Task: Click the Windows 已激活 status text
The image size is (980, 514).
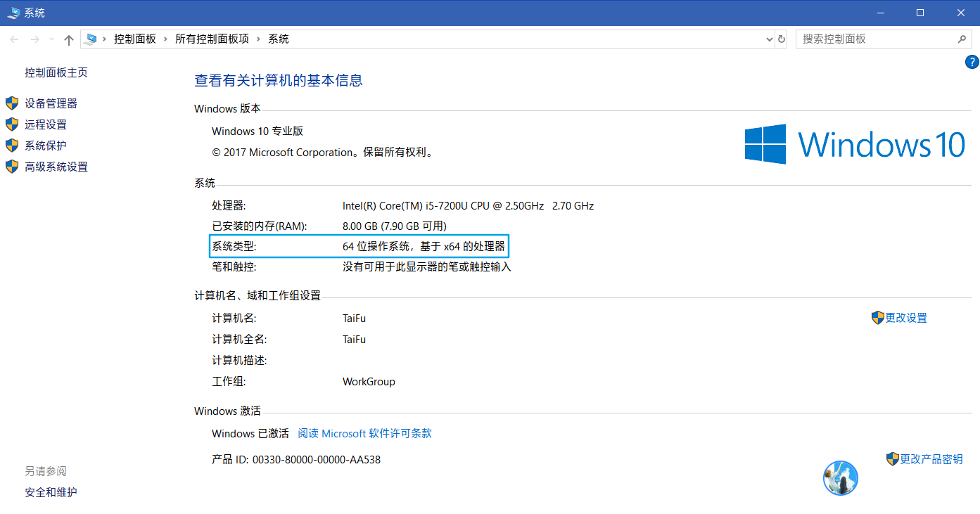Action: tap(250, 433)
